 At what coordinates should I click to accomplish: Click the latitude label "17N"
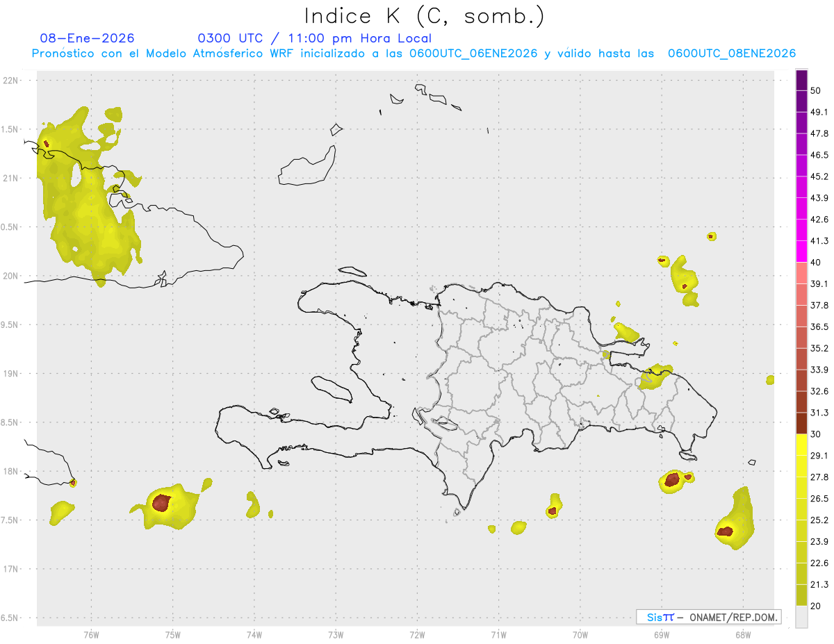point(11,569)
